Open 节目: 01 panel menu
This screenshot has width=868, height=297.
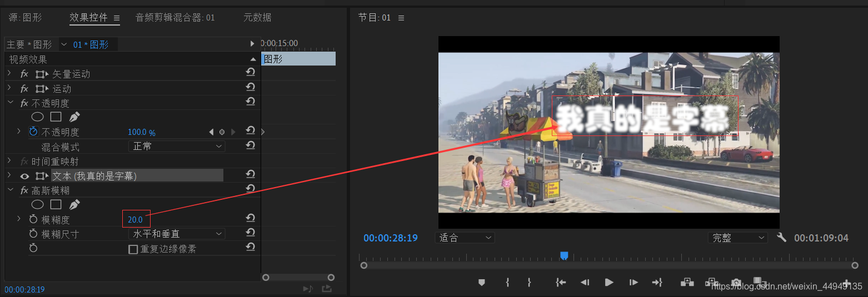401,18
